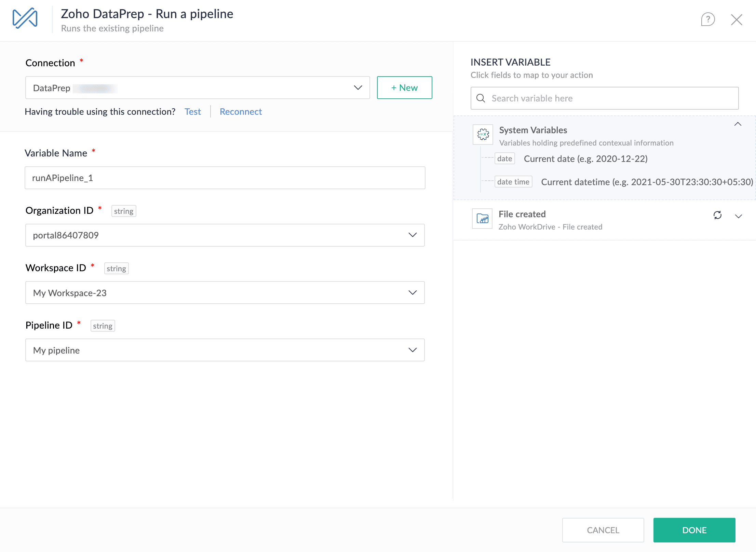Collapse the System Variables section
Image resolution: width=756 pixels, height=552 pixels.
[738, 124]
